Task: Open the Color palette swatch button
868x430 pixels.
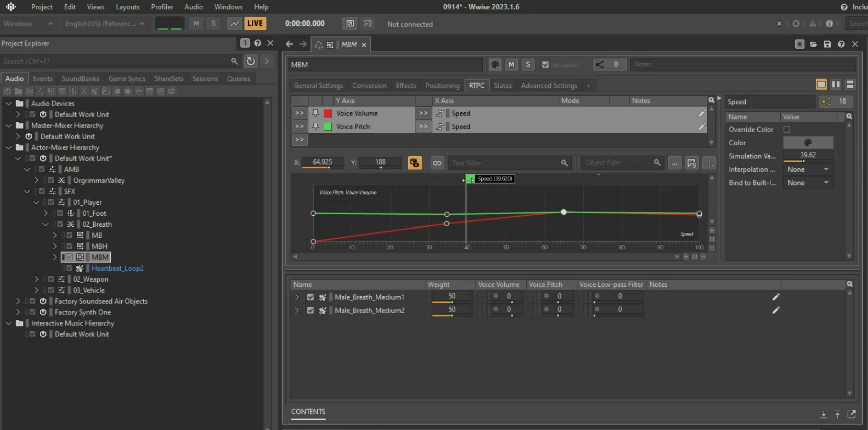Action: pyautogui.click(x=808, y=143)
